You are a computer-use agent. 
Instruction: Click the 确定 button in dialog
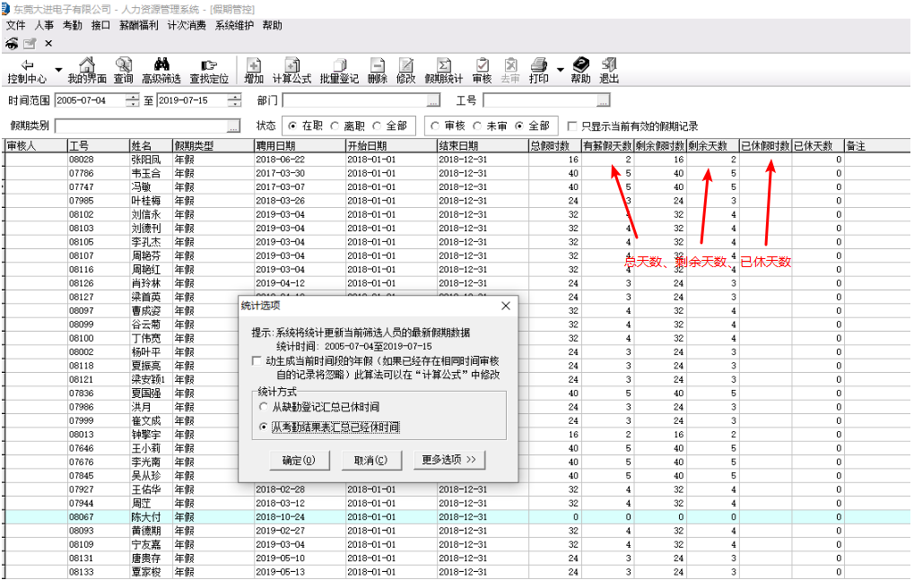(x=298, y=460)
